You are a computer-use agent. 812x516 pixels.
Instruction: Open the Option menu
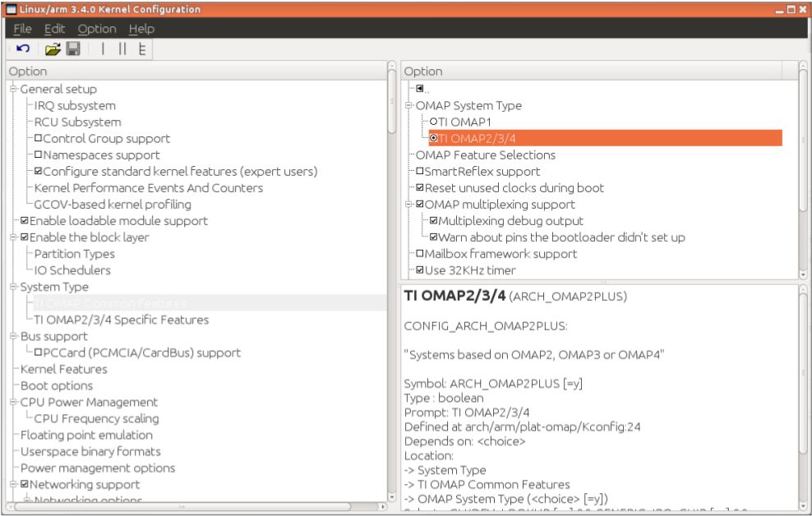97,29
